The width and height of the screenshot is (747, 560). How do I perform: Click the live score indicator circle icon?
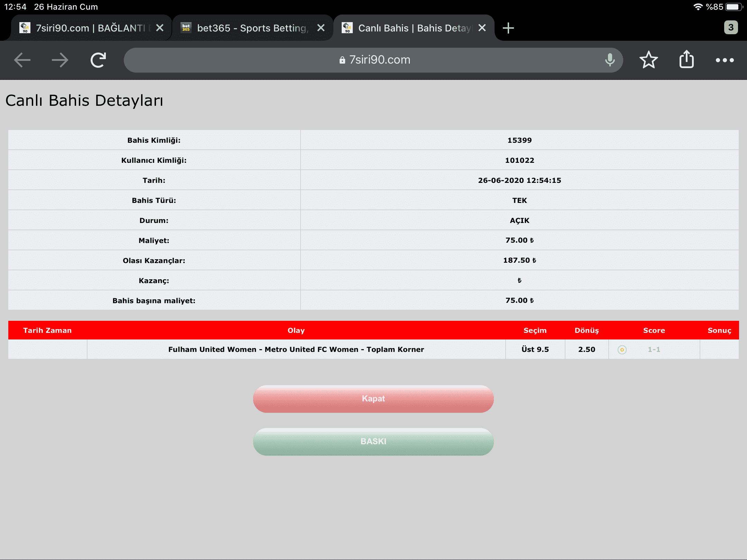click(x=622, y=350)
